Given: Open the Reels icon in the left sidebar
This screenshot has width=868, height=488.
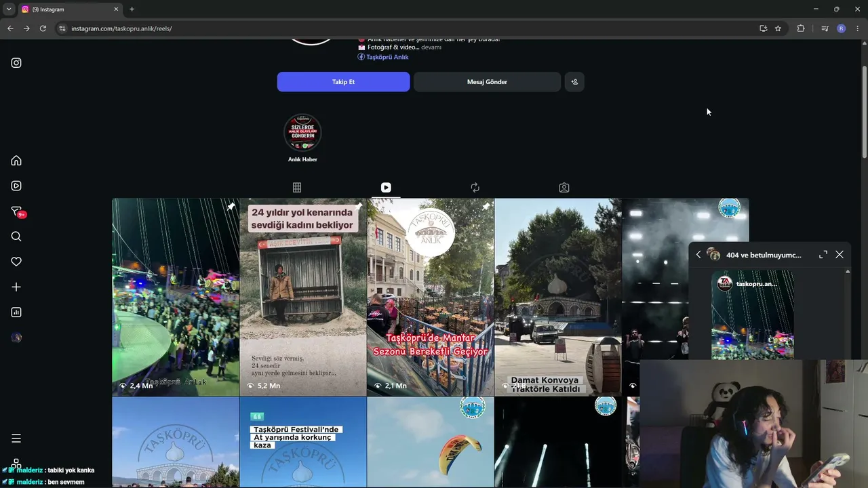Looking at the screenshot, I should point(16,186).
